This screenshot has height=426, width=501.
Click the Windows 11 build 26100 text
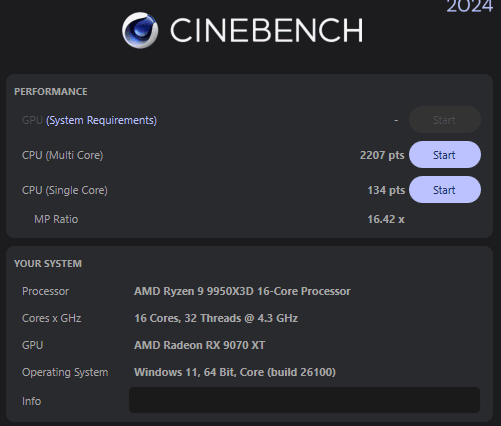point(235,372)
